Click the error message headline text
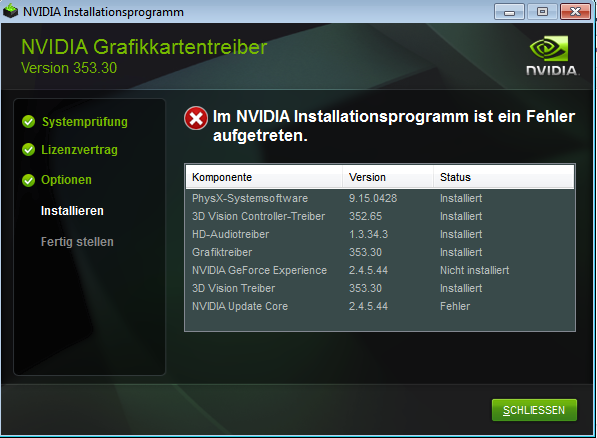This screenshot has height=438, width=597. pyautogui.click(x=394, y=126)
